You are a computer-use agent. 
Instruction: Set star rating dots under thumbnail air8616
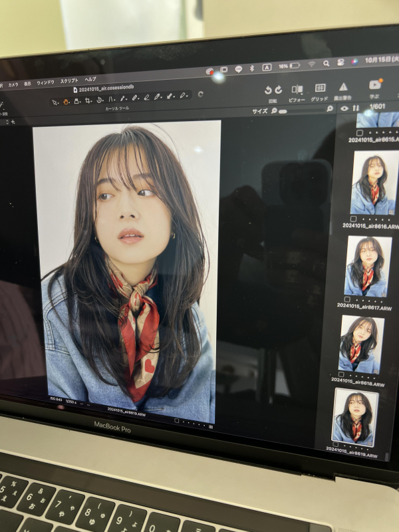click(375, 219)
